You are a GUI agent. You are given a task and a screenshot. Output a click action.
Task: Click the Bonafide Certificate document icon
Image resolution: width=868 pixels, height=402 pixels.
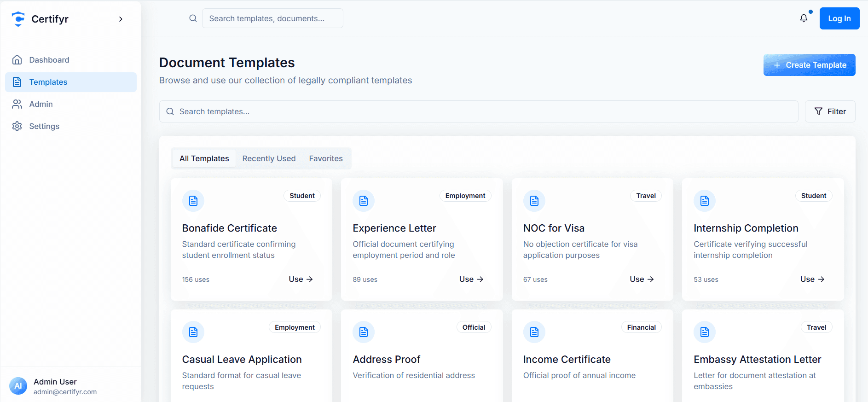193,201
